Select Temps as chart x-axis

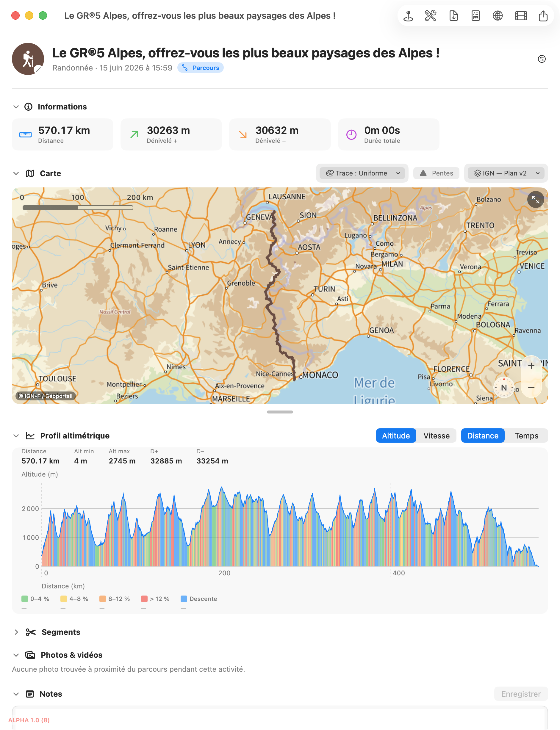coord(526,436)
